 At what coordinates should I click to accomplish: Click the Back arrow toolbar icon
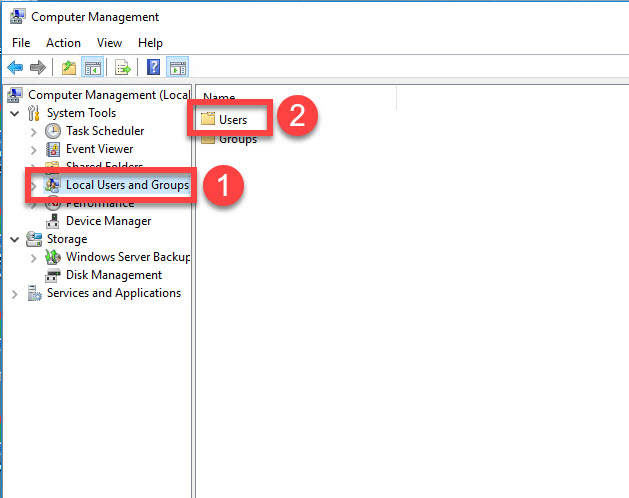click(15, 68)
